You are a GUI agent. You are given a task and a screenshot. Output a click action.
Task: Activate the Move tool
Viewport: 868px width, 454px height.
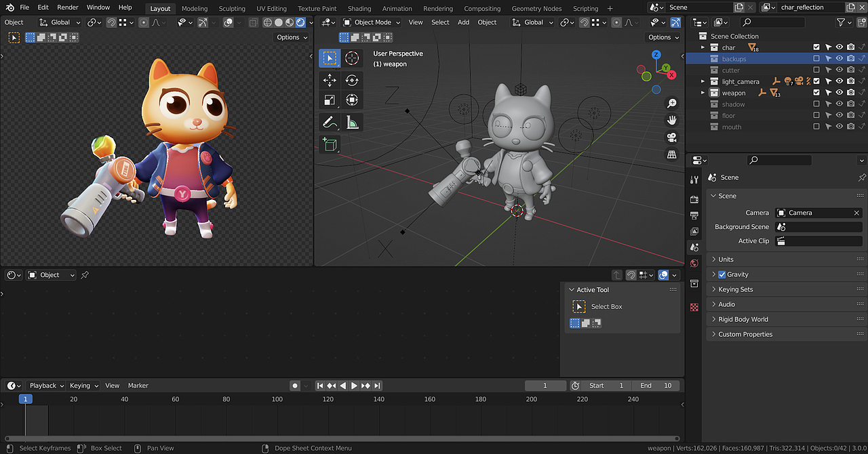point(330,81)
